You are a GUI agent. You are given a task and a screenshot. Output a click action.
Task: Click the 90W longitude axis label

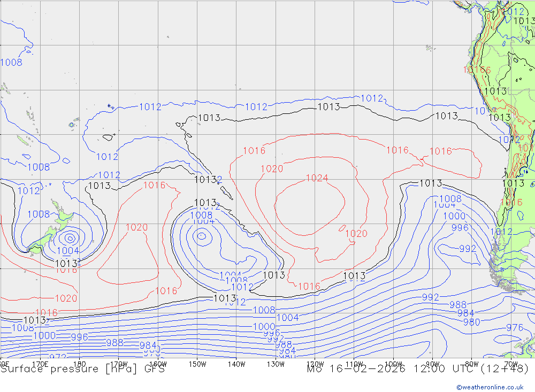coord(432,364)
